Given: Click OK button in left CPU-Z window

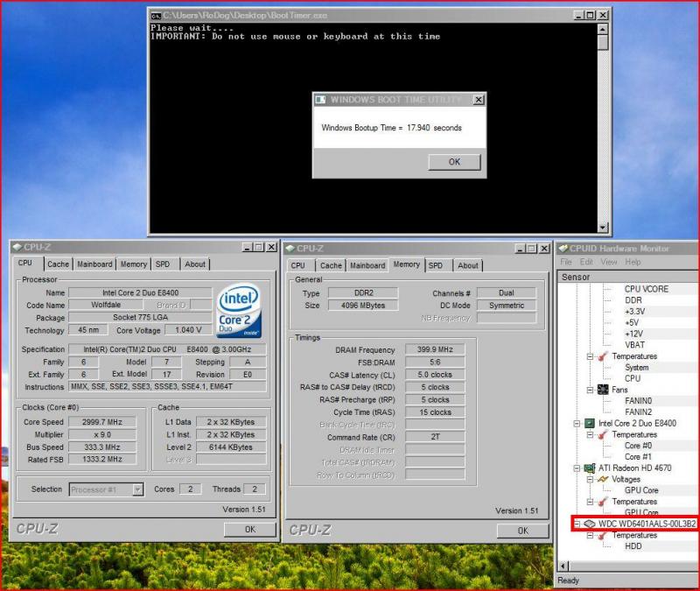Looking at the screenshot, I should (x=250, y=530).
